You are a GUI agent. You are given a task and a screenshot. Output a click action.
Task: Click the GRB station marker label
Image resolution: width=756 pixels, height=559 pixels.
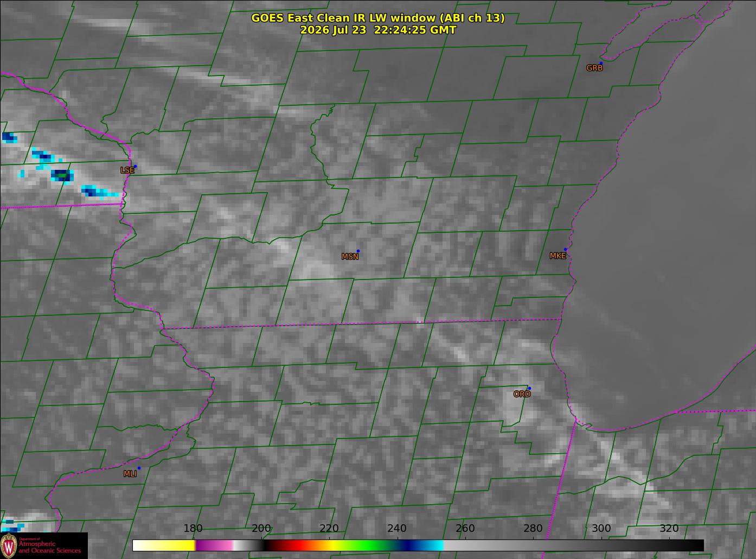pos(594,68)
